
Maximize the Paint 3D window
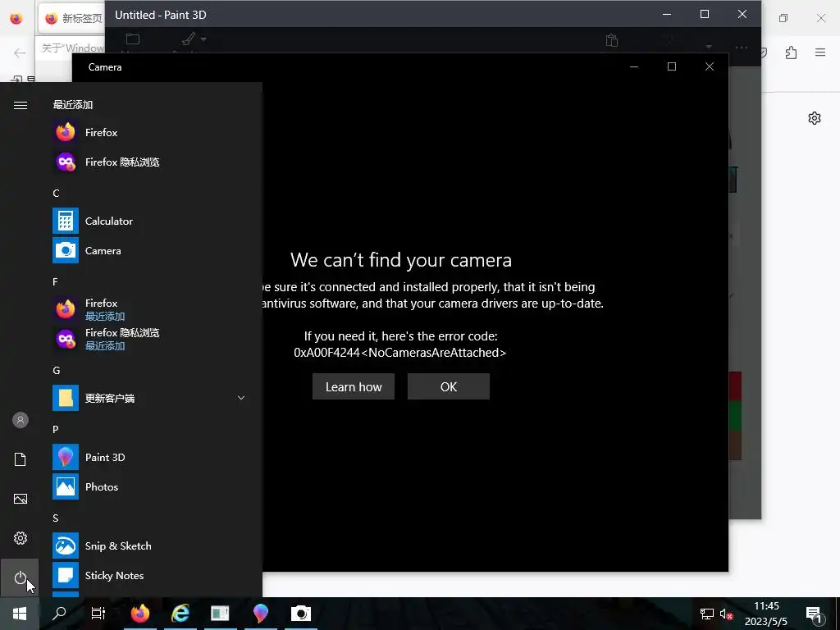tap(705, 15)
